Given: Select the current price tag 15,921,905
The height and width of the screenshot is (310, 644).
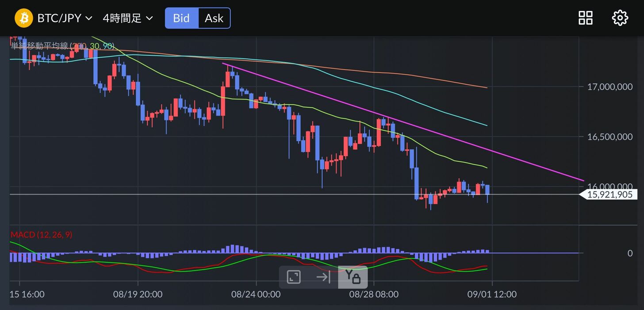Looking at the screenshot, I should (x=609, y=194).
